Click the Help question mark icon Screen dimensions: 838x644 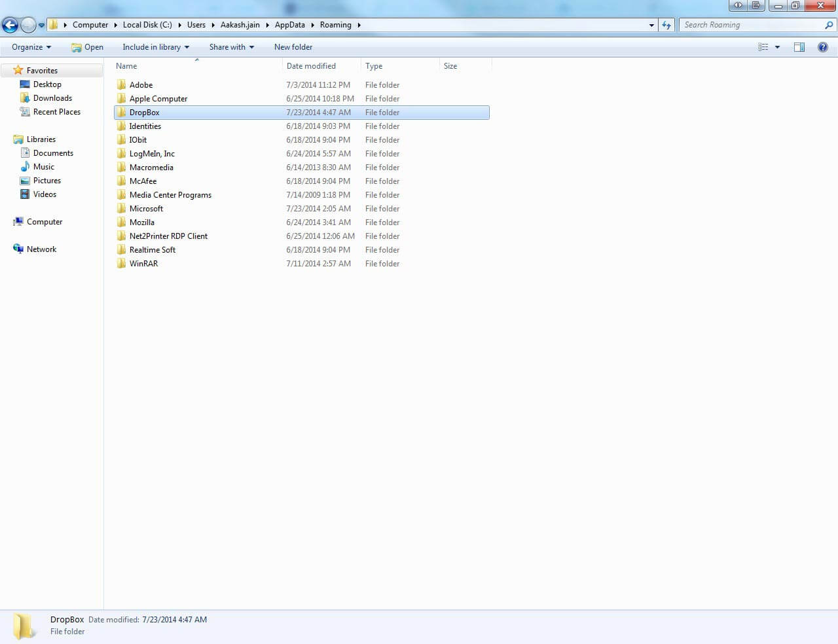[823, 47]
